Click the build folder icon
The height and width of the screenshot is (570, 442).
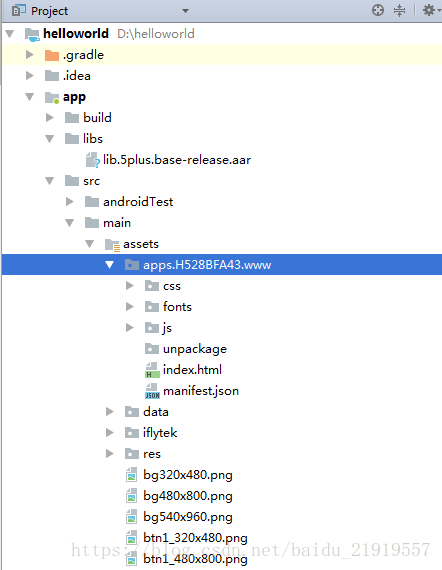click(x=72, y=118)
